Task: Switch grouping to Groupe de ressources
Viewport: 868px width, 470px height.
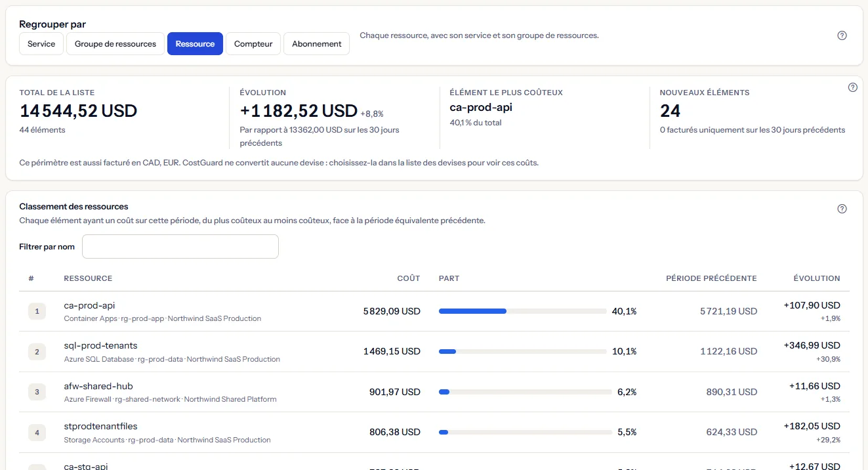Action: [x=115, y=44]
